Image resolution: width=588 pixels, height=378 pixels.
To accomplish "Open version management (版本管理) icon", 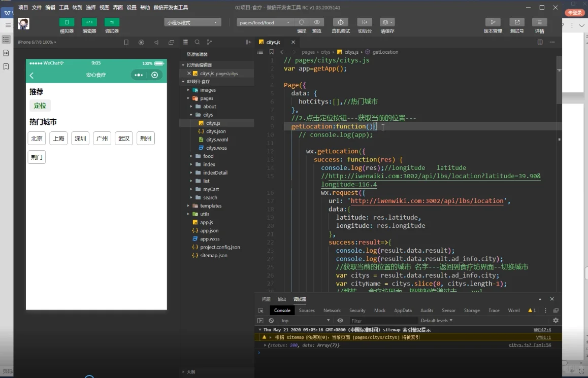I will 492,22.
